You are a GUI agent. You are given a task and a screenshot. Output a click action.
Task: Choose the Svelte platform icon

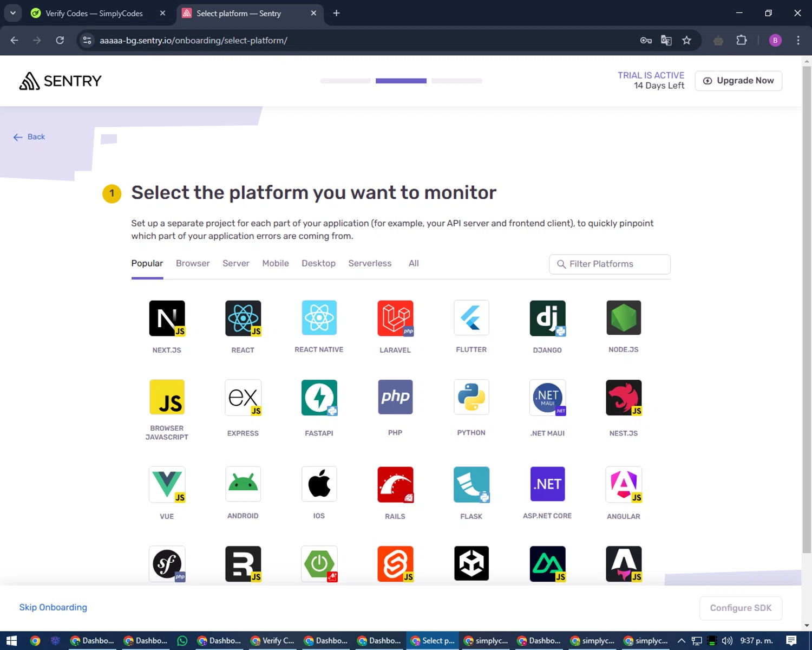pyautogui.click(x=395, y=564)
